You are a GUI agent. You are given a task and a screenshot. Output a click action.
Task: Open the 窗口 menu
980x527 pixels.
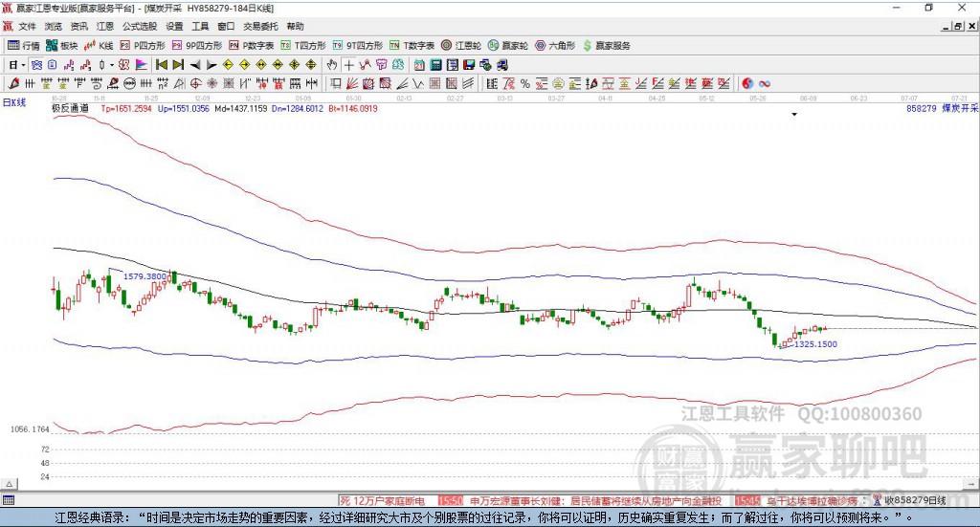click(x=226, y=26)
